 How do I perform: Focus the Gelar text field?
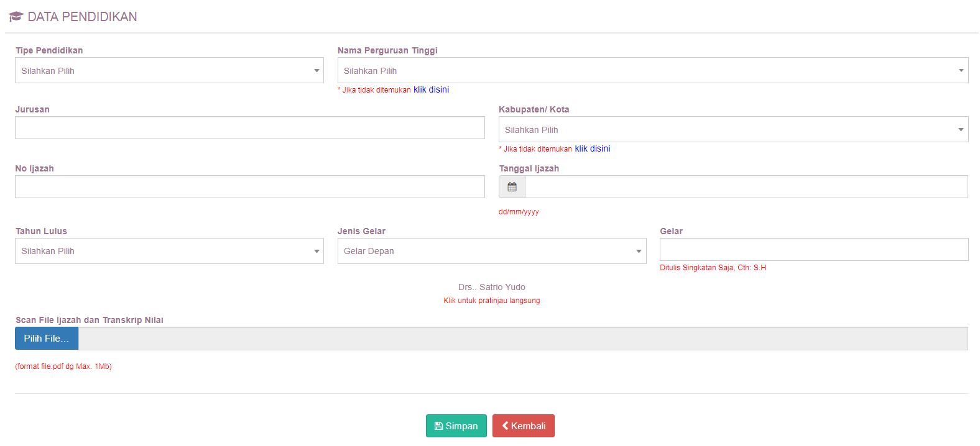point(813,250)
